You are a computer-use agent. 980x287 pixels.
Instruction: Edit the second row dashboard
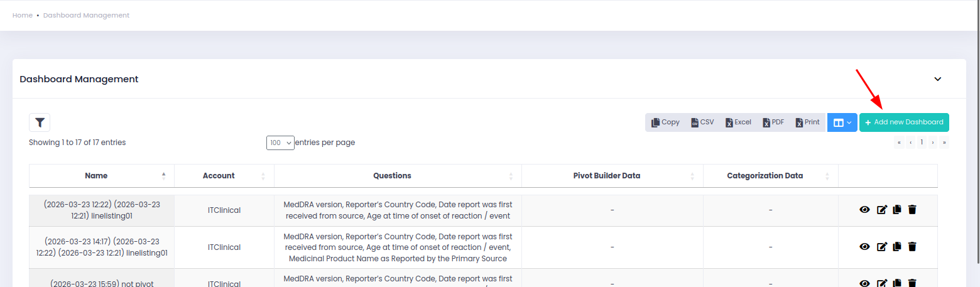(x=881, y=247)
